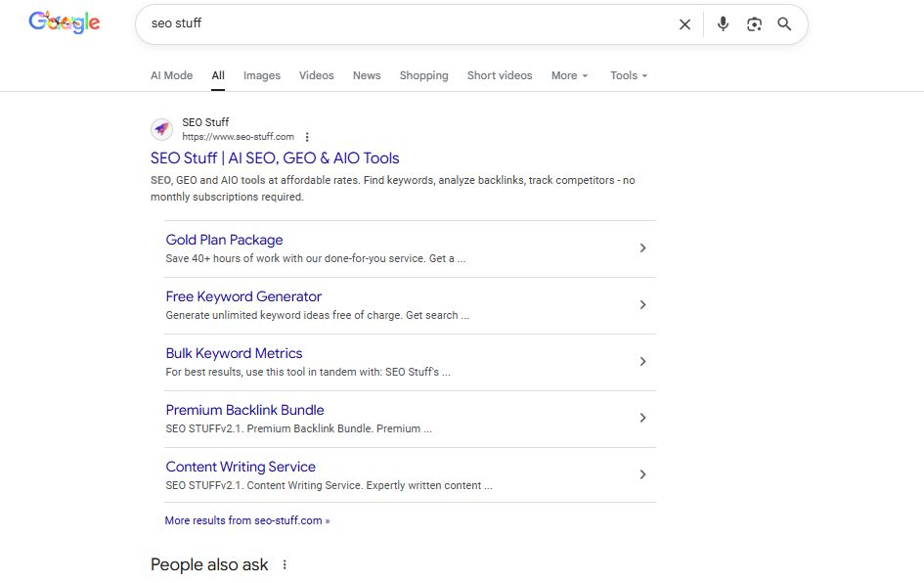Open the News tab
This screenshot has width=924, height=583.
pyautogui.click(x=367, y=75)
